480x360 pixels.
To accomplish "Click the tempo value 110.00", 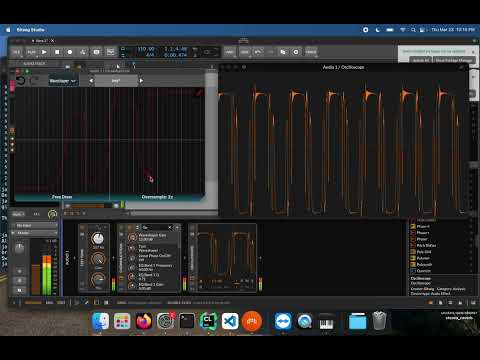I will (x=146, y=49).
